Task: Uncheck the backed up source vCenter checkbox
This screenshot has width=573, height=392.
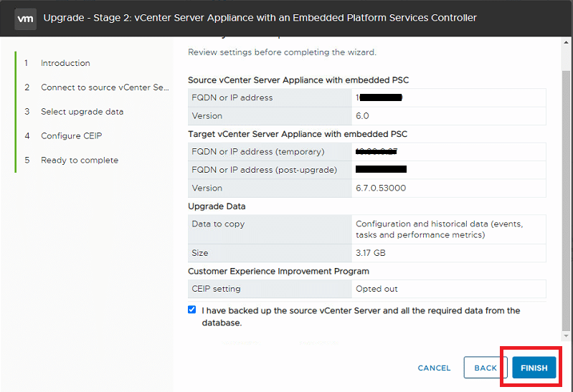Action: [192, 310]
